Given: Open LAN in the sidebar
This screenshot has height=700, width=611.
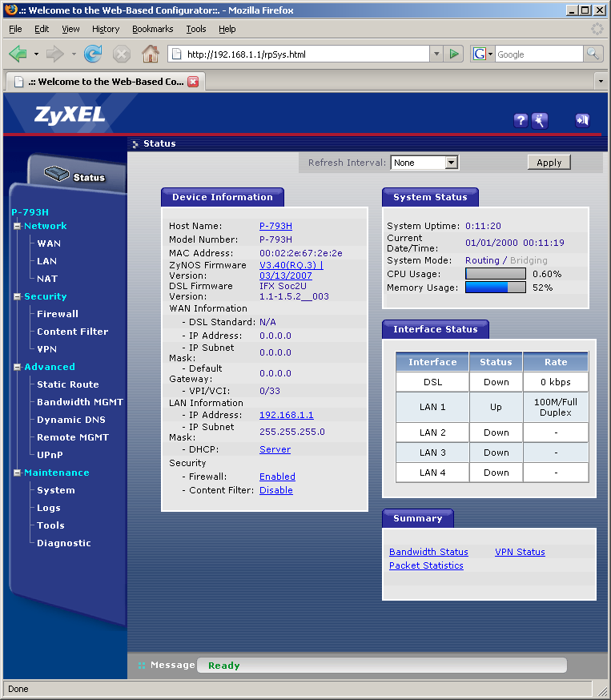Looking at the screenshot, I should pyautogui.click(x=47, y=261).
